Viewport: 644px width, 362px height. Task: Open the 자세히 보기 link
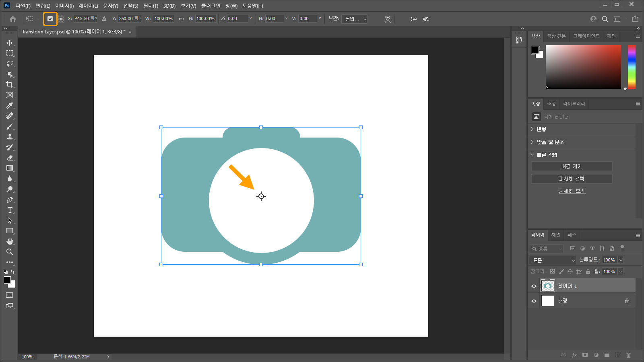[572, 191]
